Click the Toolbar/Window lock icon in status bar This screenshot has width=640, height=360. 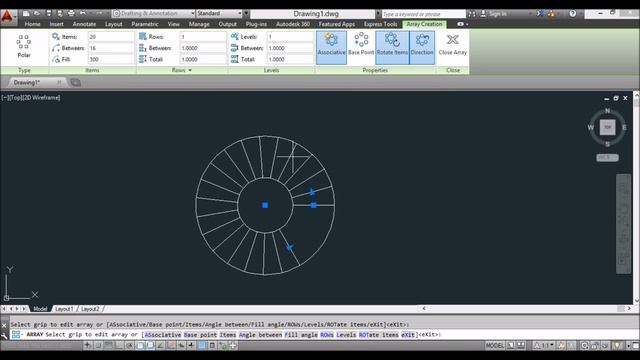coord(595,345)
